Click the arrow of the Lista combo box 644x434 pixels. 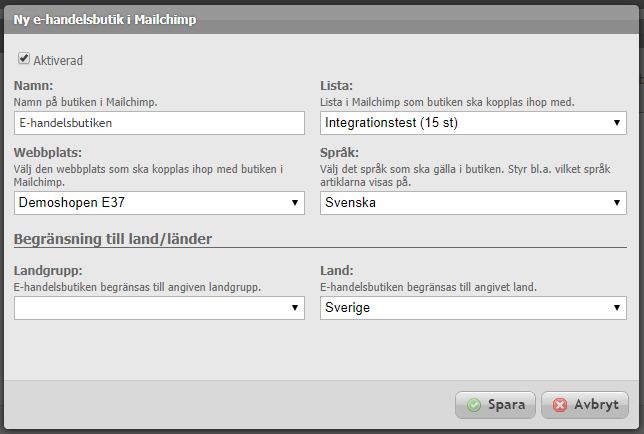pyautogui.click(x=616, y=123)
